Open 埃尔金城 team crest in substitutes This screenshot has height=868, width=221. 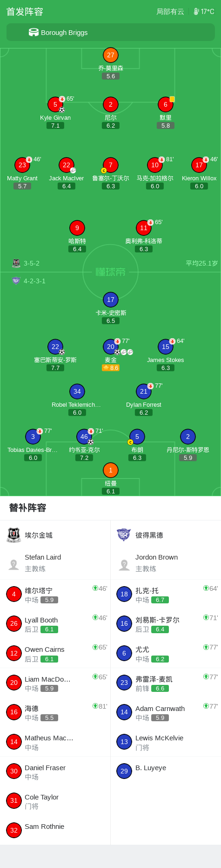14,535
